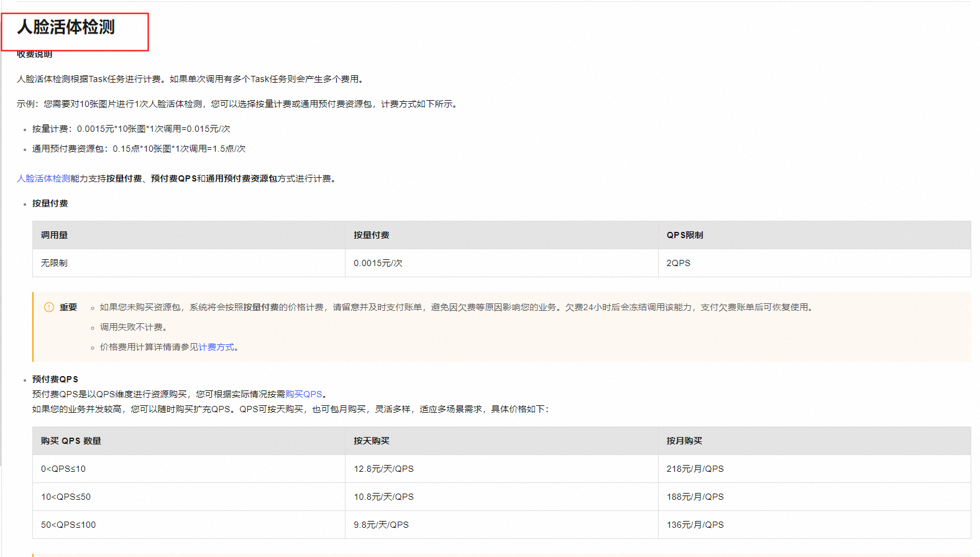
Task: Click the sentence starting 如果您的业务并发较高
Action: click(291, 409)
